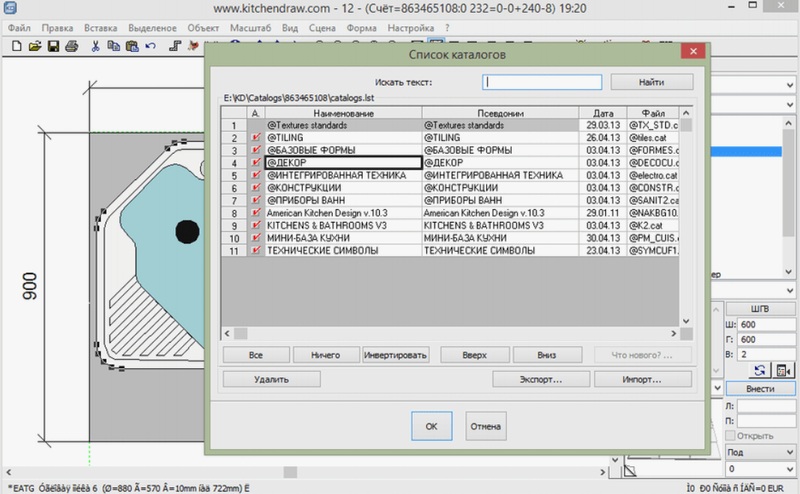The height and width of the screenshot is (494, 800).
Task: Move catalog down with Вниз button
Action: 546,355
